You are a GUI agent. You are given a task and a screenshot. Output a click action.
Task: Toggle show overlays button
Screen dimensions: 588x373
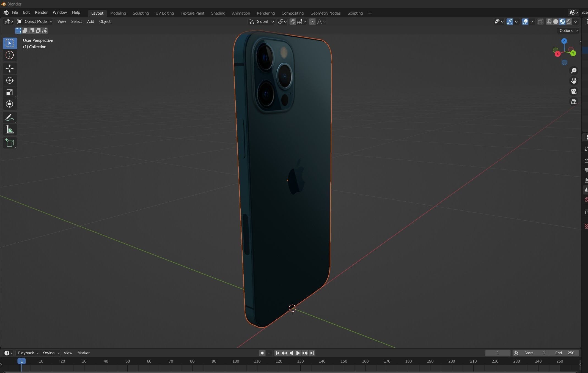point(525,22)
